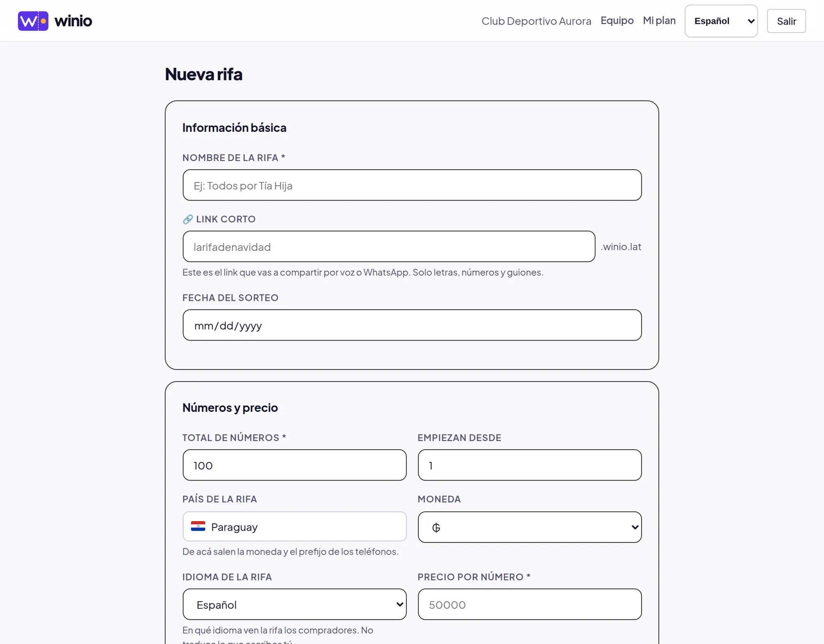The width and height of the screenshot is (824, 644).
Task: Click the winio wordmark text
Action: point(73,21)
